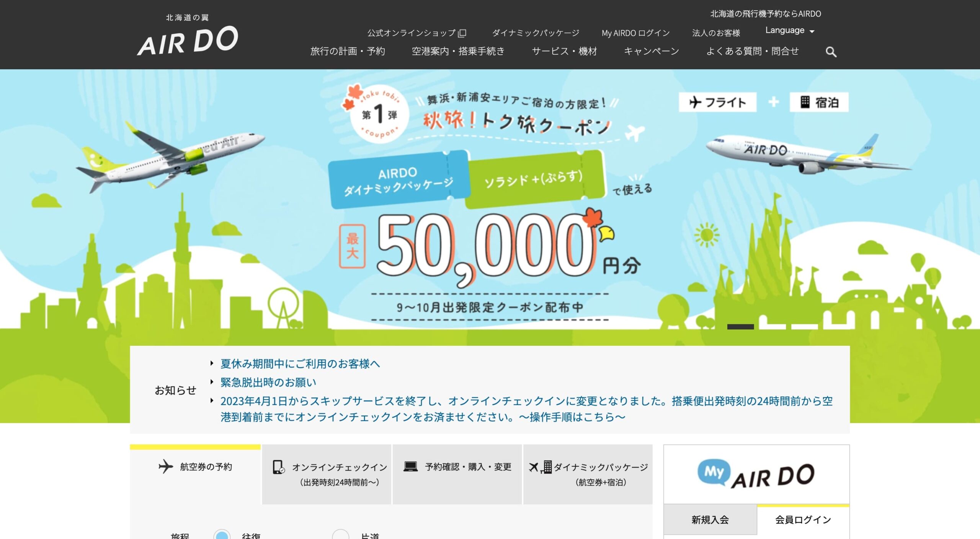Open キャンペーン menu
Screen dimensions: 980x539
pyautogui.click(x=651, y=51)
